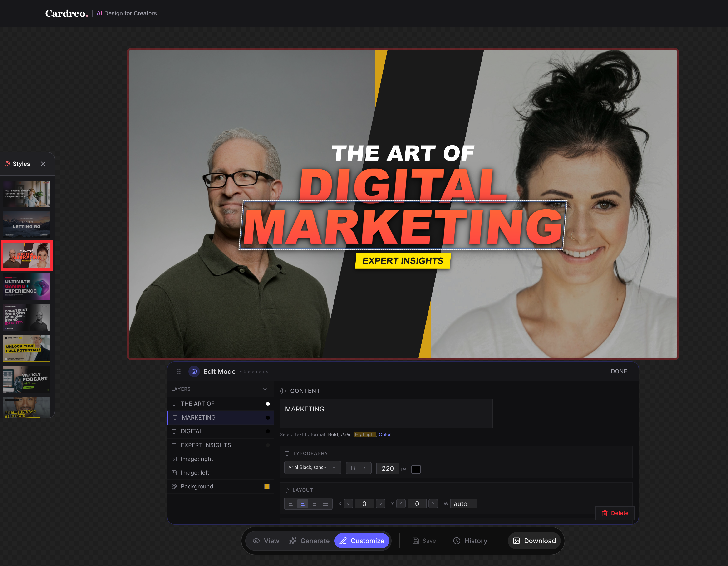Click the drag handle dots in Edit Mode bar
This screenshot has width=728, height=566.
point(179,371)
